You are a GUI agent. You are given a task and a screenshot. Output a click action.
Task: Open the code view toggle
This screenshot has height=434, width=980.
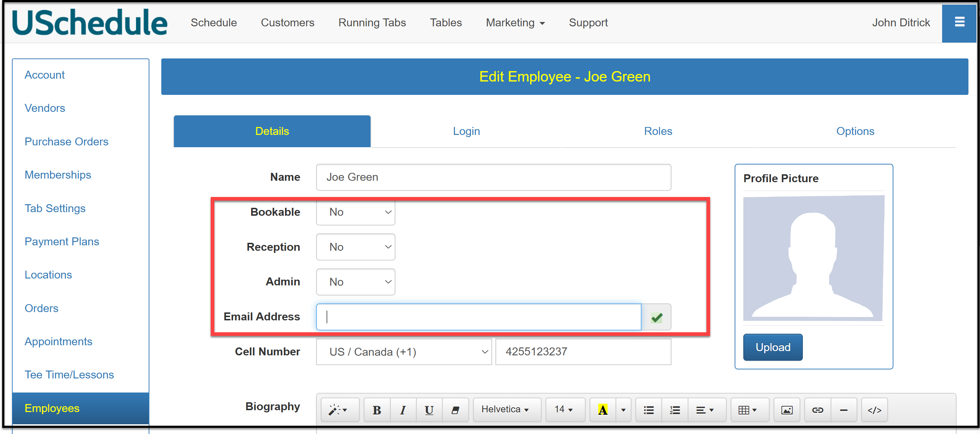point(874,410)
